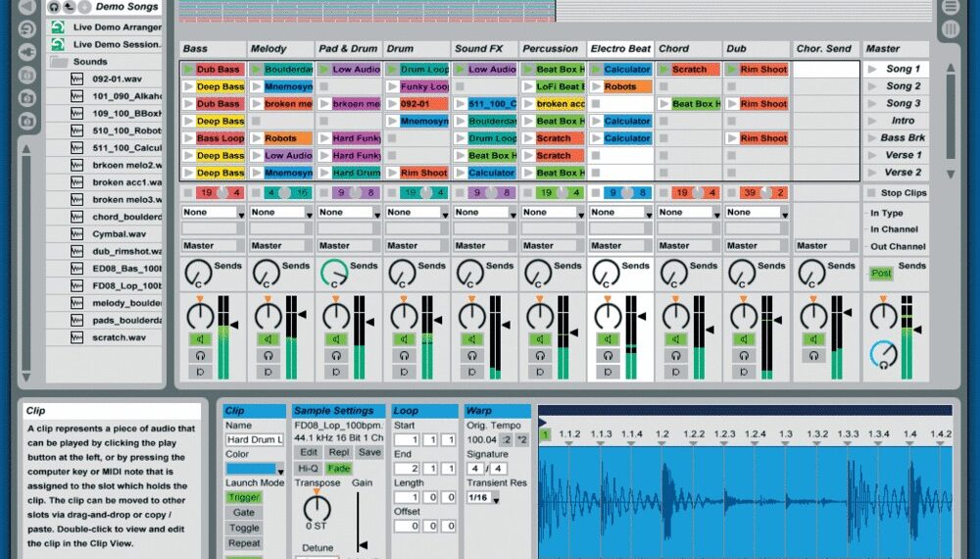Open Live Demo Session in the browser

click(x=116, y=44)
